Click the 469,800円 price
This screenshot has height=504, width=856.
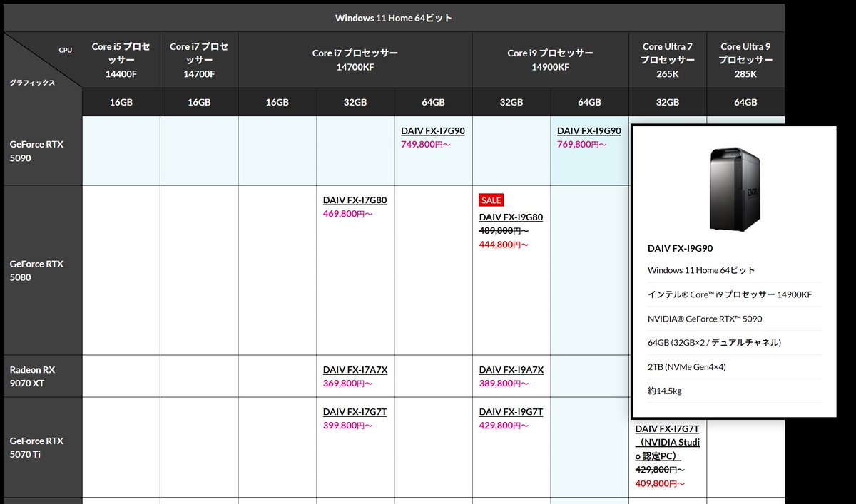coord(348,214)
